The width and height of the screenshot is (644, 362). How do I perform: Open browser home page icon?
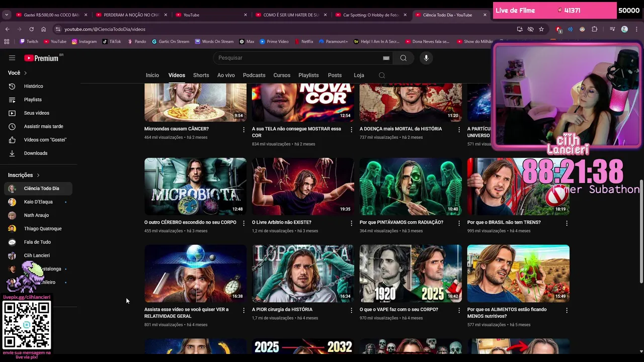point(43,29)
